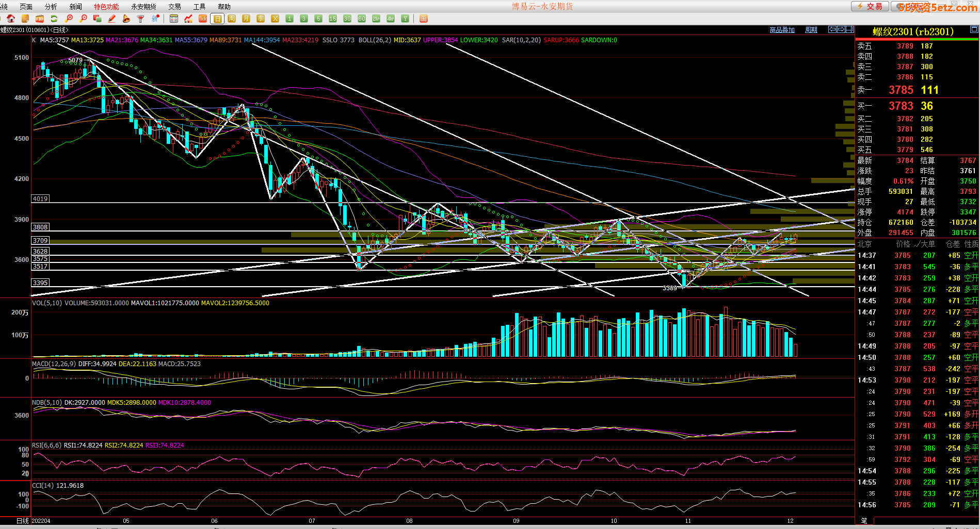Show the quote list table icon

point(174,19)
